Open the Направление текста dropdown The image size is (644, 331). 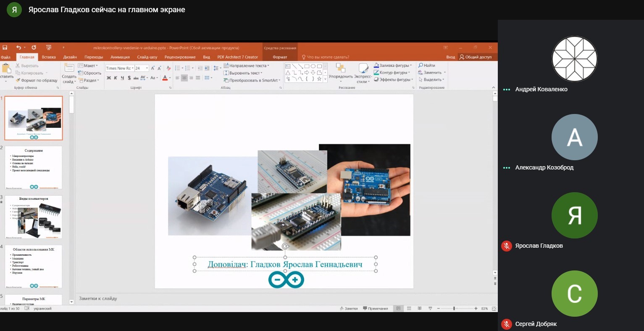tap(247, 66)
